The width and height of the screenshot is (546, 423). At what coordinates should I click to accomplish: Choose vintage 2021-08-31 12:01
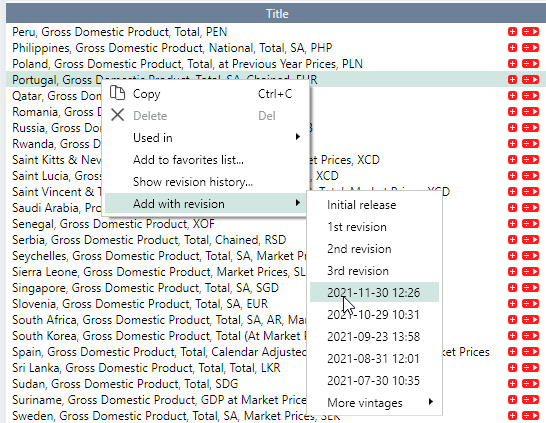coord(373,359)
